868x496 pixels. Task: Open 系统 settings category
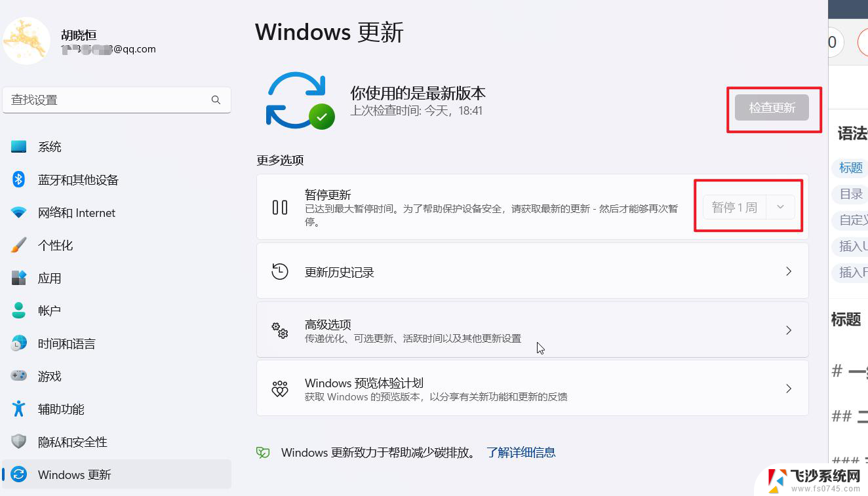click(117, 147)
